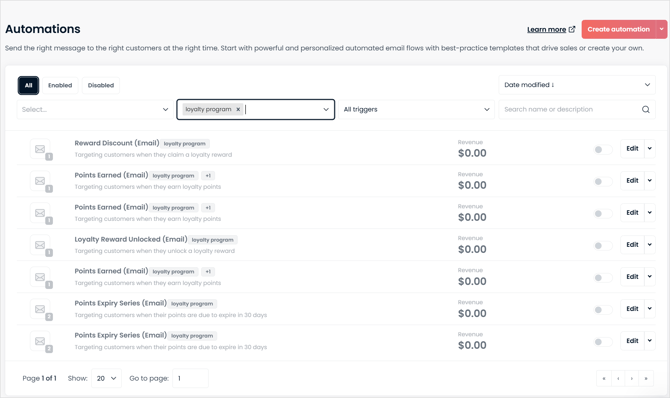The width and height of the screenshot is (670, 398).
Task: Click 'Targeting customers when they unlock a loyalty reward'
Action: [x=155, y=251]
